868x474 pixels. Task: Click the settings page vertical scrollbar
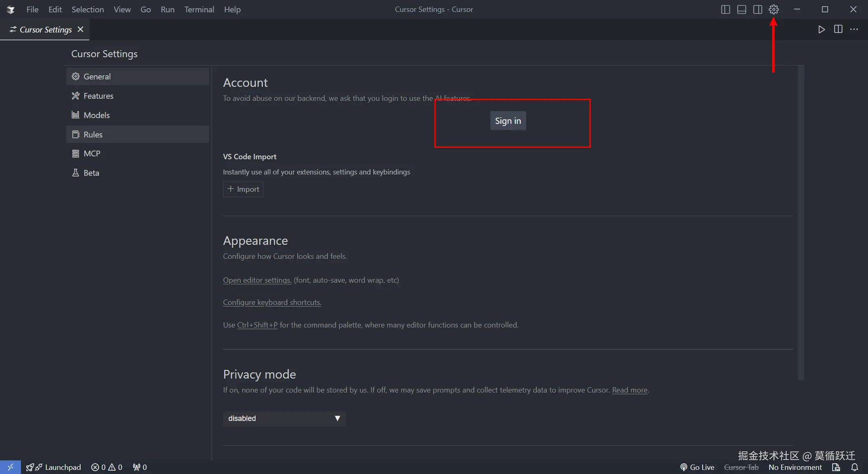tap(801, 222)
